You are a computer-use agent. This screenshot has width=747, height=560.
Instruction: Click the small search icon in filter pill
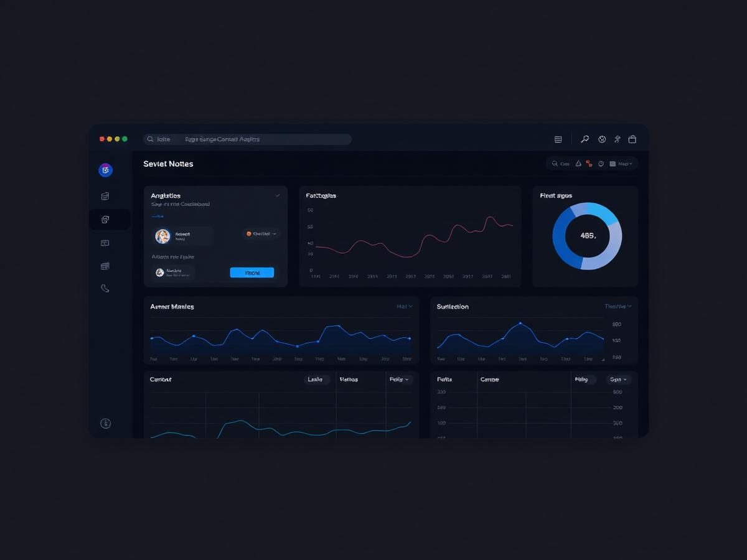click(555, 164)
